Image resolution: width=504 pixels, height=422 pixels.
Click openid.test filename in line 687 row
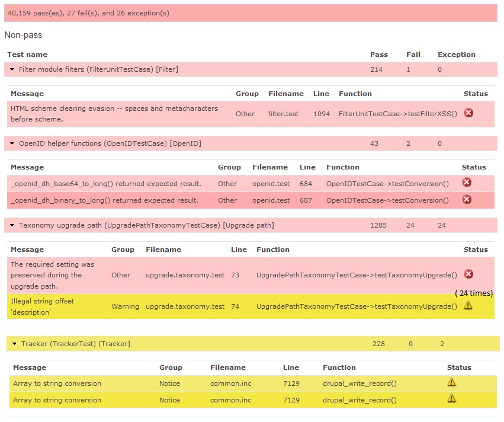(x=271, y=200)
